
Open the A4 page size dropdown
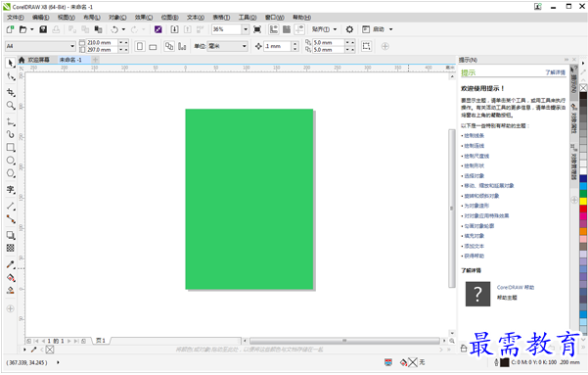[x=40, y=46]
